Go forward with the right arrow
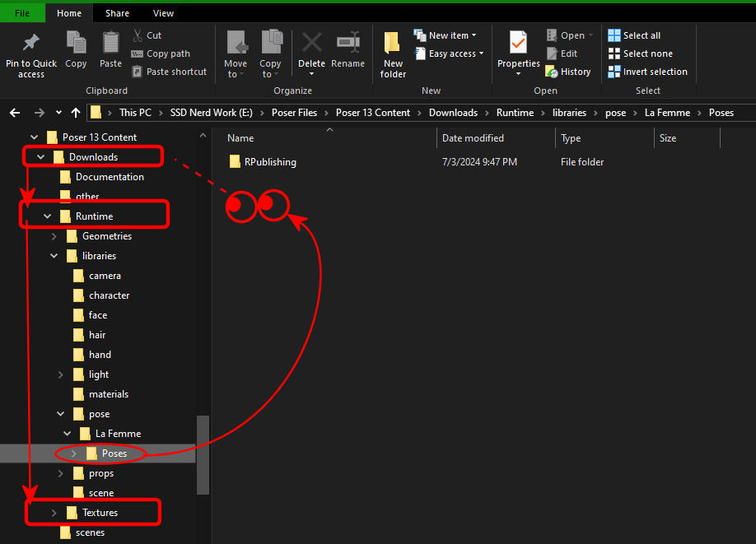Screen dimensions: 756x544 point(40,113)
